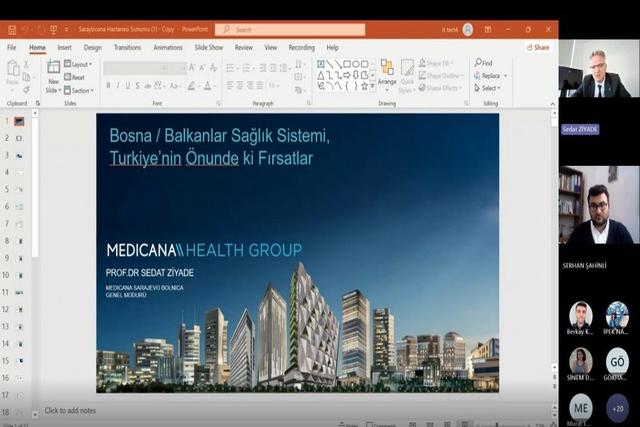
Task: Toggle Underline formatting in Font group
Action: [x=128, y=86]
